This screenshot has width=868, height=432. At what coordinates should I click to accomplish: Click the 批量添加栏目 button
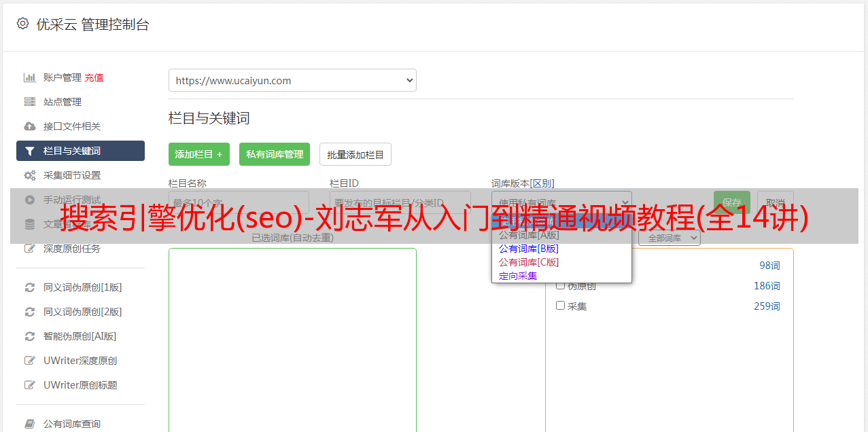click(355, 154)
